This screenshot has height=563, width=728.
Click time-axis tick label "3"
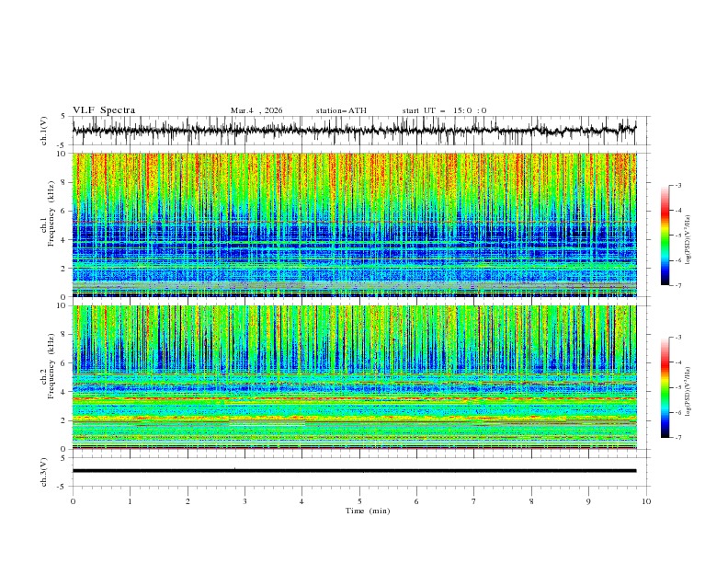(245, 501)
